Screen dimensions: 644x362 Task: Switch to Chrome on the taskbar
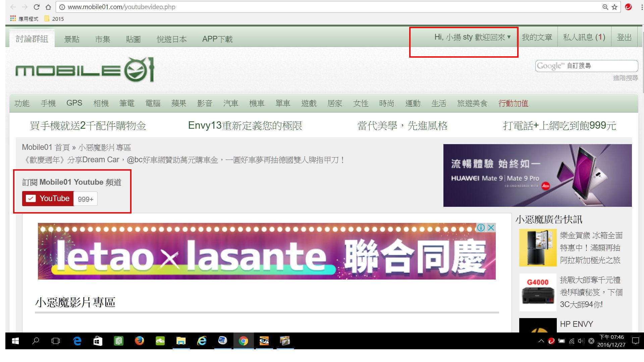click(x=244, y=341)
